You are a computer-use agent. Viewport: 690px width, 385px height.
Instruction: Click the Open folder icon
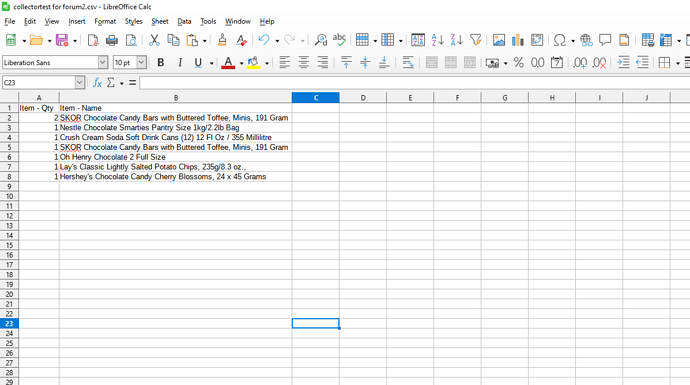(x=36, y=40)
